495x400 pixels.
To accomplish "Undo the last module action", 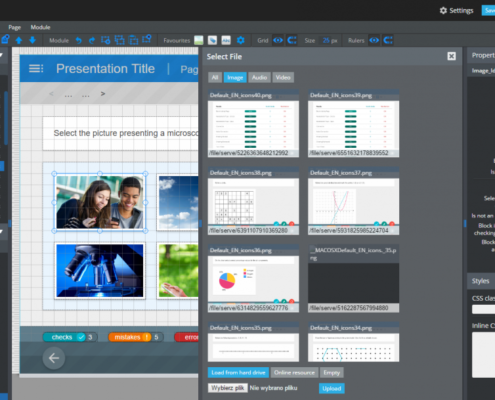I will click(79, 40).
